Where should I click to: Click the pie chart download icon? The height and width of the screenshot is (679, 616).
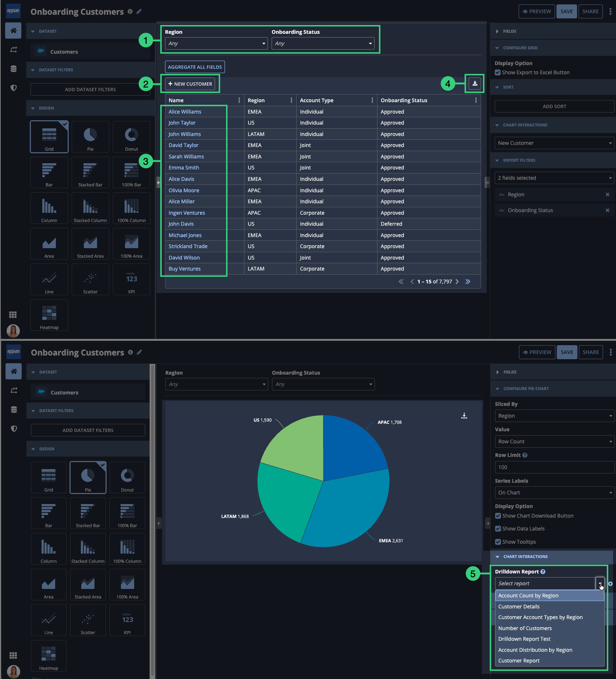(x=464, y=415)
